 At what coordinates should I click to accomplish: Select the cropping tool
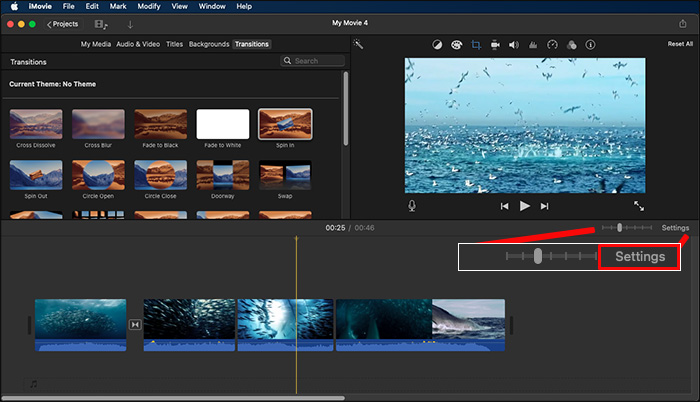click(475, 45)
